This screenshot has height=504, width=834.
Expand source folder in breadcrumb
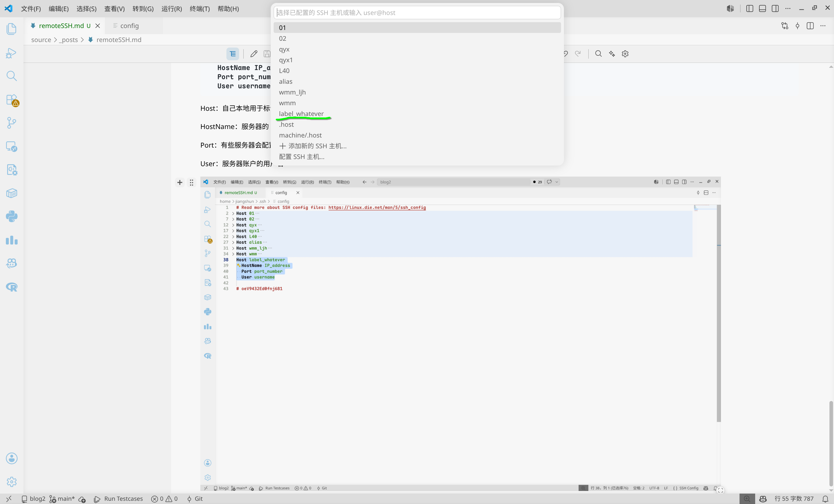click(41, 40)
